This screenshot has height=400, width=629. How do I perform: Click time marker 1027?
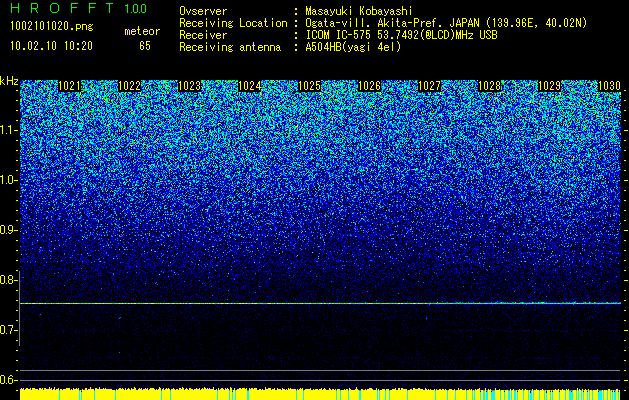coord(430,86)
